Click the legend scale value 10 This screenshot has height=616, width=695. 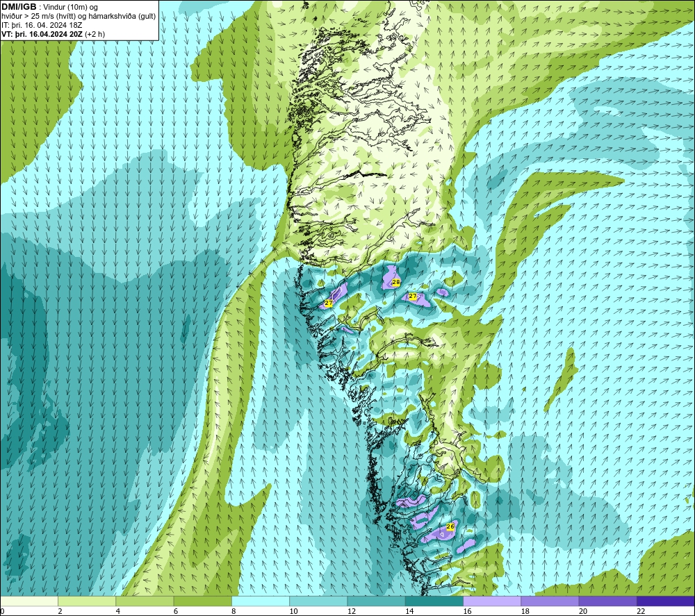pos(293,611)
